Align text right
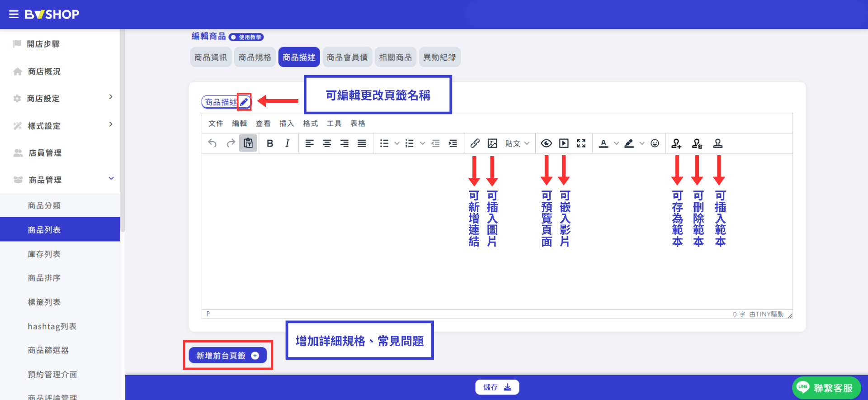Image resolution: width=868 pixels, height=400 pixels. pyautogui.click(x=344, y=143)
